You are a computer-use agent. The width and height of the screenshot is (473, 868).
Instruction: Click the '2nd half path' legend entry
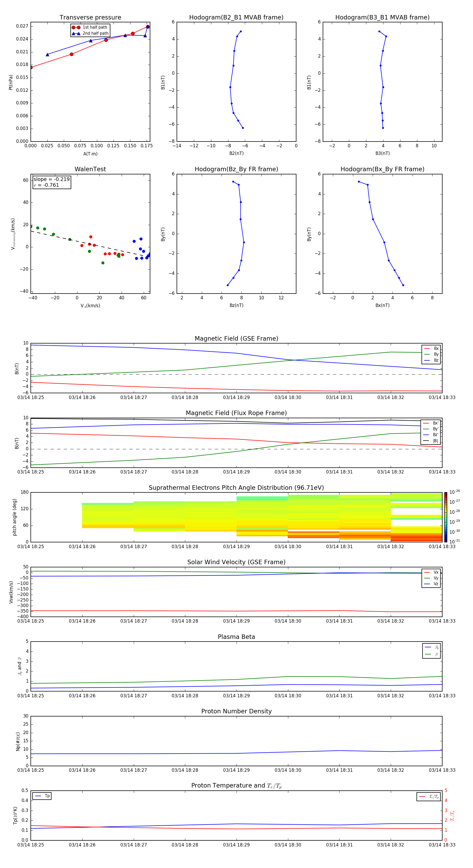(90, 33)
